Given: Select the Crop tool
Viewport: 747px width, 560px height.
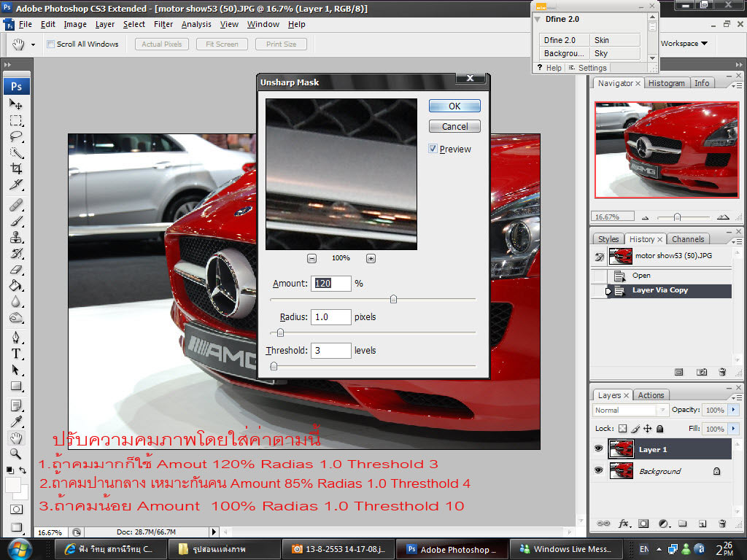Looking at the screenshot, I should coord(16,168).
